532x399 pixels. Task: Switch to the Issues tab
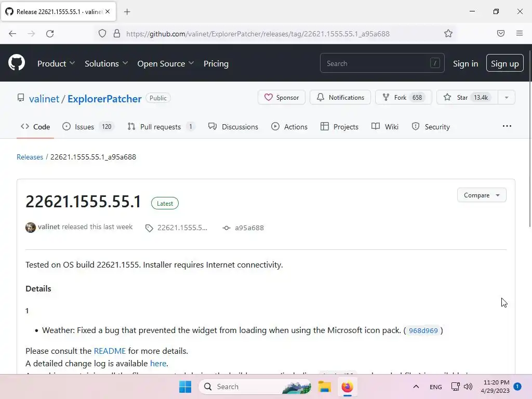point(88,127)
